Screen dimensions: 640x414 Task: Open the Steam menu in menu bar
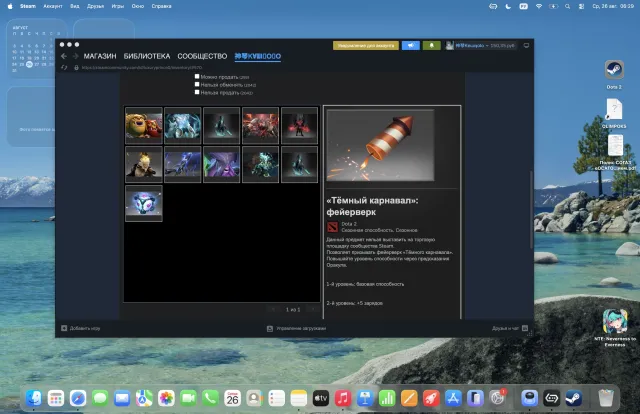click(28, 6)
